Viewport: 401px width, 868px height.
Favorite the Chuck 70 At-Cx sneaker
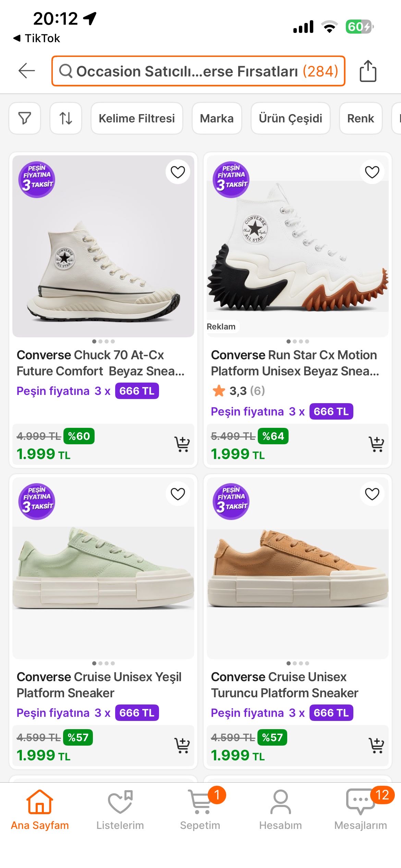(x=178, y=172)
